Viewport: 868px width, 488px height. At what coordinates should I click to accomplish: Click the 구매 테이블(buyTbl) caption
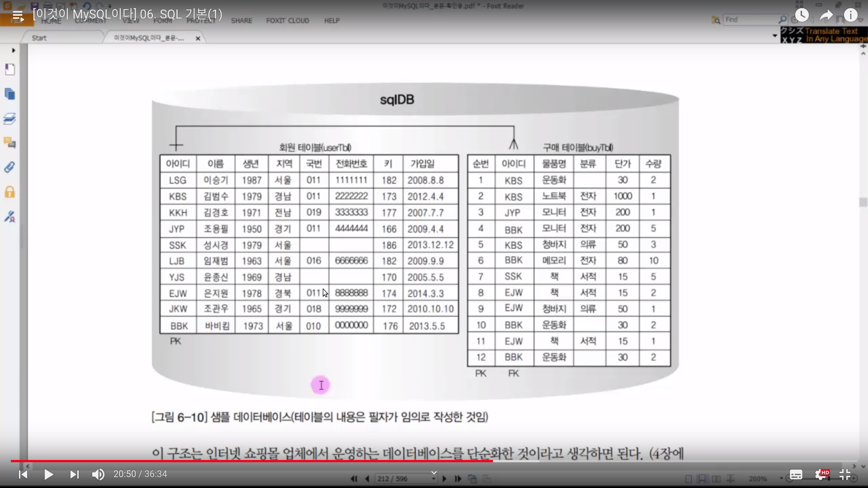[578, 148]
